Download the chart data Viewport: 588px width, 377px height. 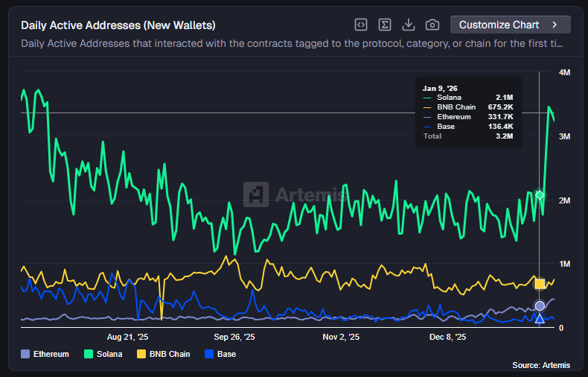click(408, 25)
